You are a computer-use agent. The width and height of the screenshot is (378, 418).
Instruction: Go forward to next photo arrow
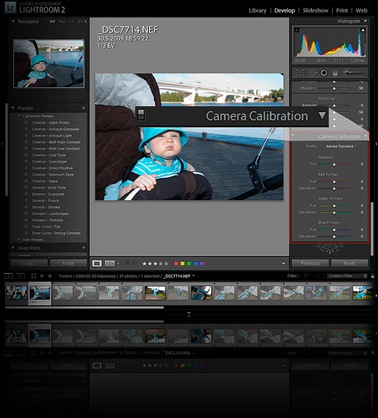click(x=50, y=276)
